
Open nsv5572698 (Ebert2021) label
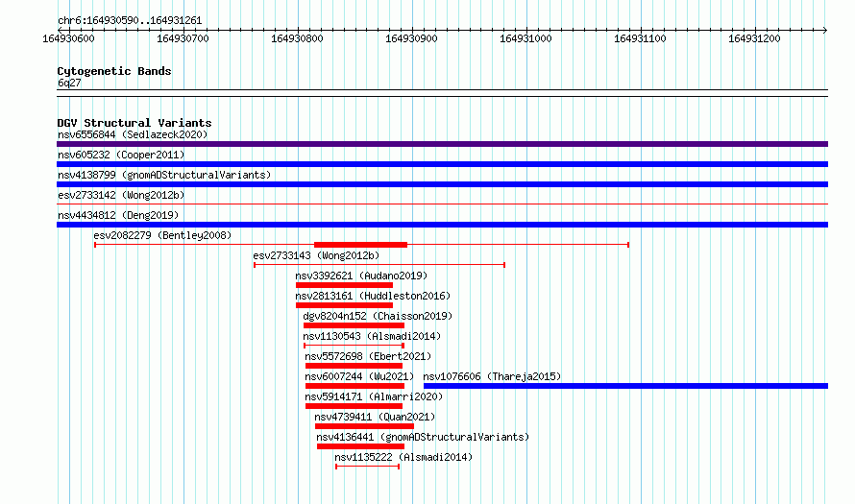coord(368,356)
